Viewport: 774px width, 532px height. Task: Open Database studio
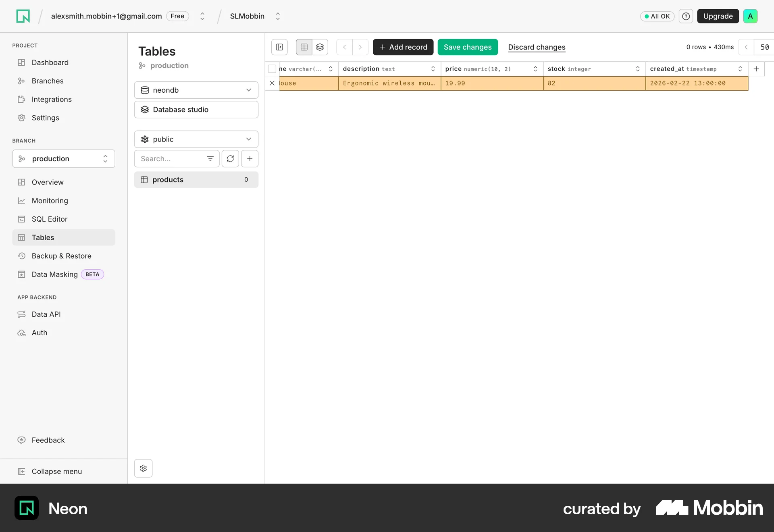click(x=196, y=110)
